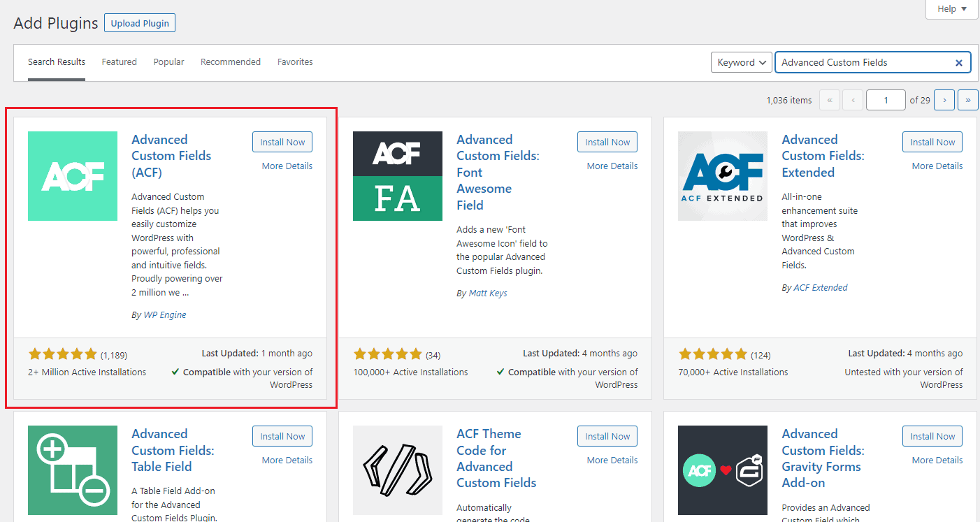Jump to the last page of results

[x=967, y=100]
